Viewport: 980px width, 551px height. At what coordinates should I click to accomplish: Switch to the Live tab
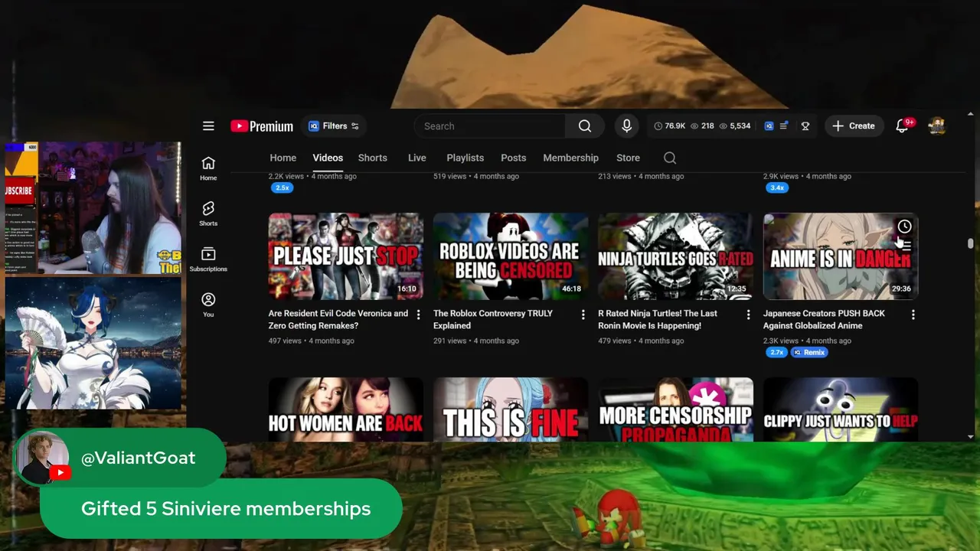(416, 158)
